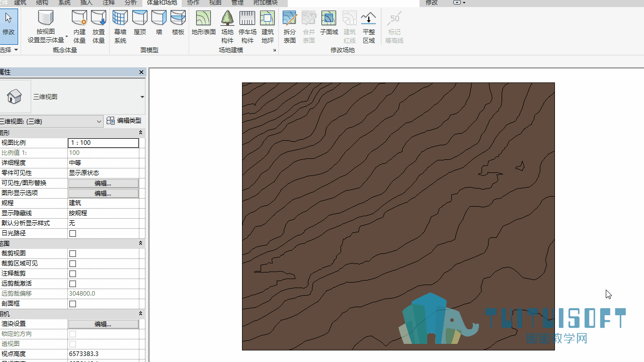644x362 pixels.
Task: Choose the 子面域 subregion tool
Action: coord(329,24)
